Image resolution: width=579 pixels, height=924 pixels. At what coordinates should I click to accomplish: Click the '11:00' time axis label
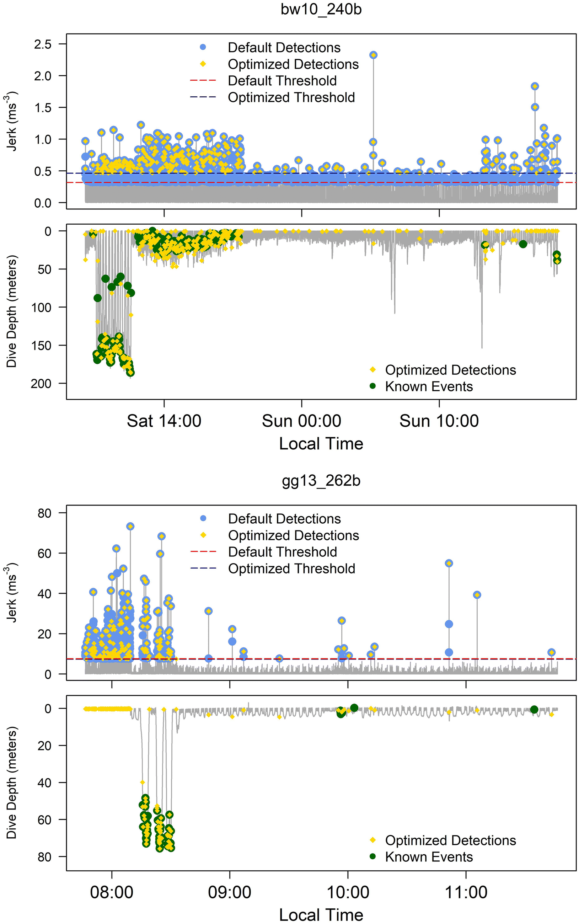[466, 892]
